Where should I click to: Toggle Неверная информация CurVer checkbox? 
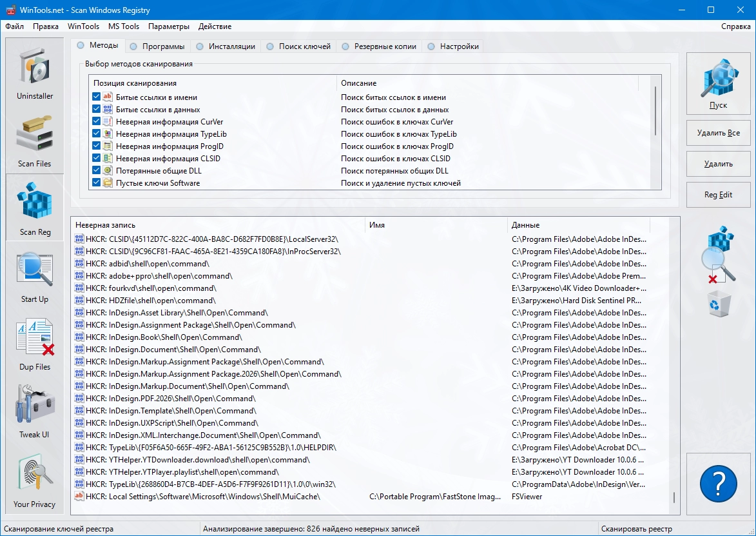(96, 121)
